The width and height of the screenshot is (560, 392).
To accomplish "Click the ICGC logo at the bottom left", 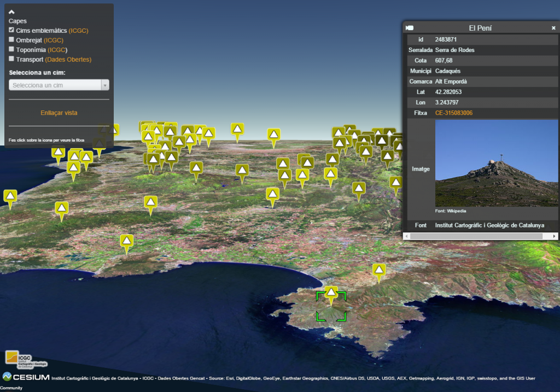I will pyautogui.click(x=26, y=360).
